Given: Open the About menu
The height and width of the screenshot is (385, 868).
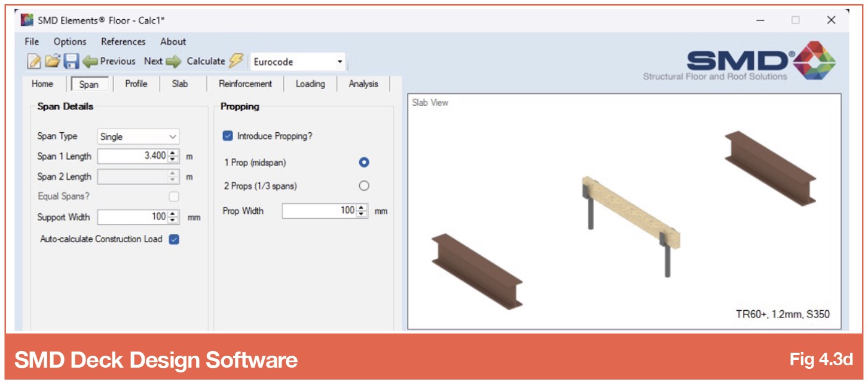Looking at the screenshot, I should coord(173,41).
